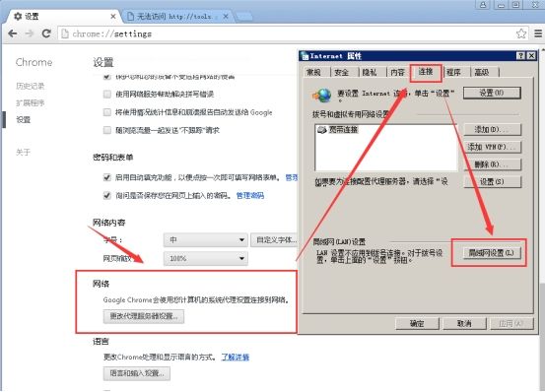Click the user profile icon in title bar

tap(483, 5)
